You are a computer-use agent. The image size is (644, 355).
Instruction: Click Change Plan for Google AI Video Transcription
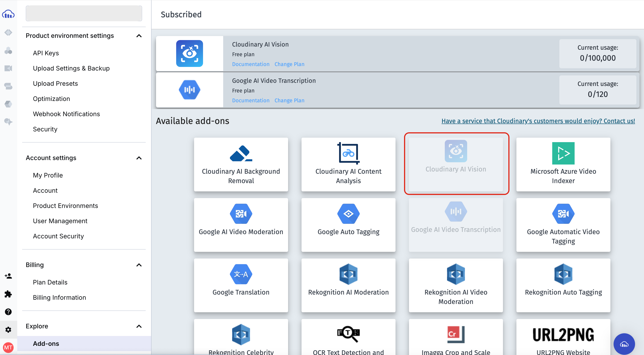(289, 101)
